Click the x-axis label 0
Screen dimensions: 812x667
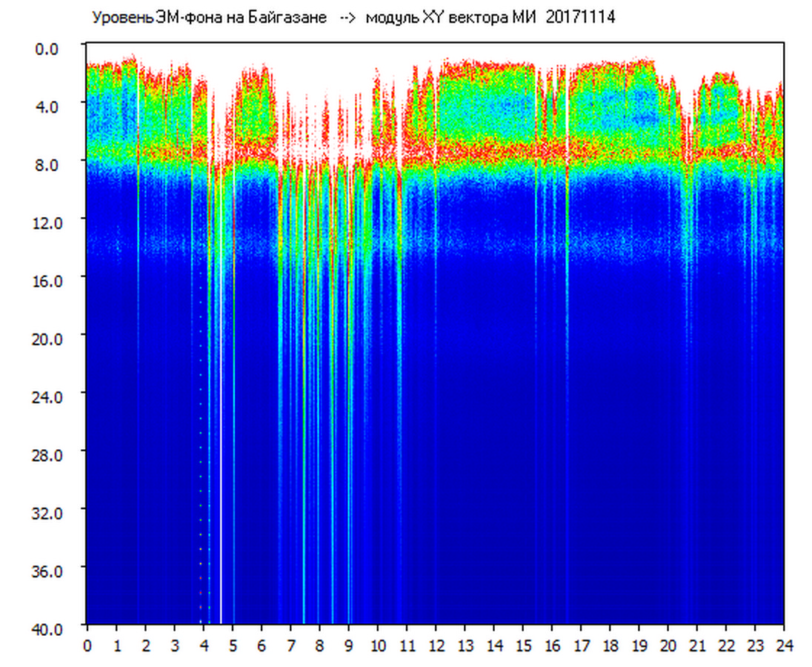click(87, 646)
